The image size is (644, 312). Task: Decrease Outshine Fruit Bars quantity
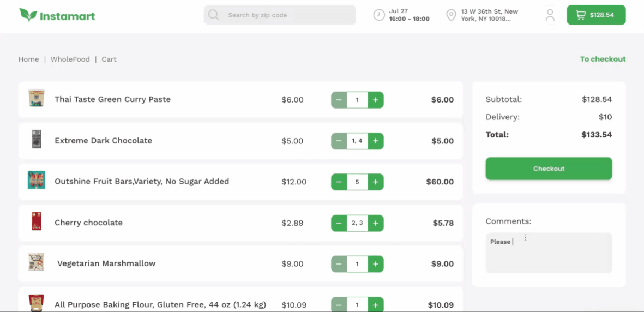point(339,182)
